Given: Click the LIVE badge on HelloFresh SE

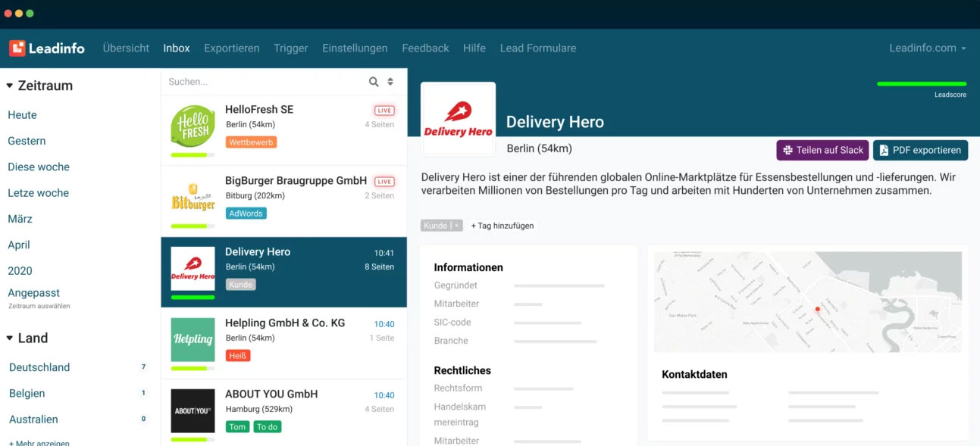Looking at the screenshot, I should pyautogui.click(x=384, y=111).
